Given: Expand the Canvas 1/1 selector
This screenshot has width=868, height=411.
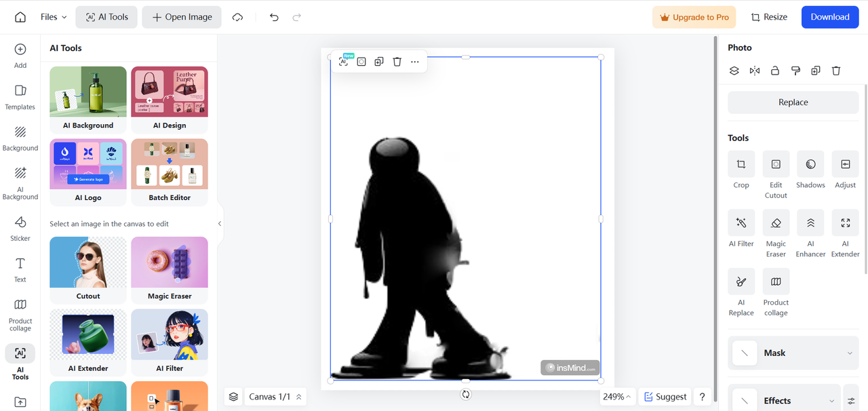Looking at the screenshot, I should tap(275, 397).
